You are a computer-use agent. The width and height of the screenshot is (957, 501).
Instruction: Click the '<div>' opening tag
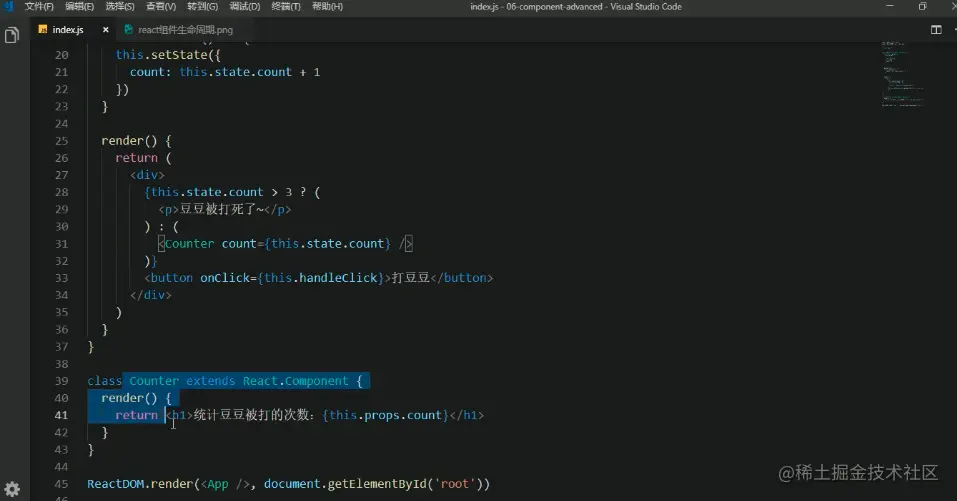[x=147, y=175]
